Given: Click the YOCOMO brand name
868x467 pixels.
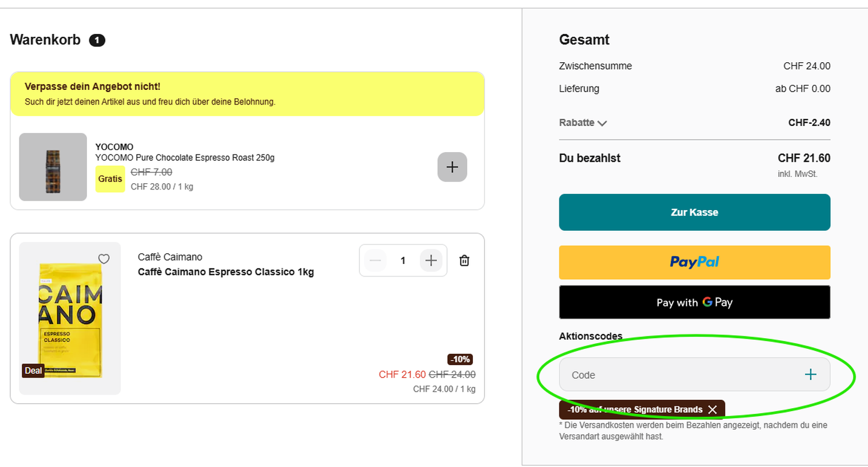Looking at the screenshot, I should tap(114, 147).
